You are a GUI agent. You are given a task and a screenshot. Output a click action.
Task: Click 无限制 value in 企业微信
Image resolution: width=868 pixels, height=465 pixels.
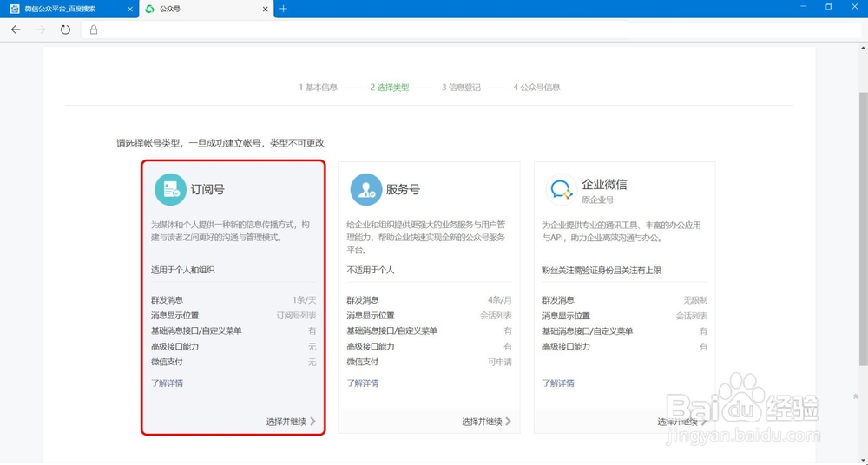tap(695, 300)
